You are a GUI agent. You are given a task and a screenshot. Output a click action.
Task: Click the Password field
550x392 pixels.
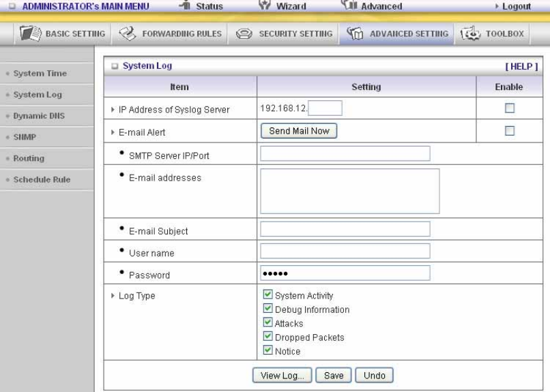(x=345, y=273)
